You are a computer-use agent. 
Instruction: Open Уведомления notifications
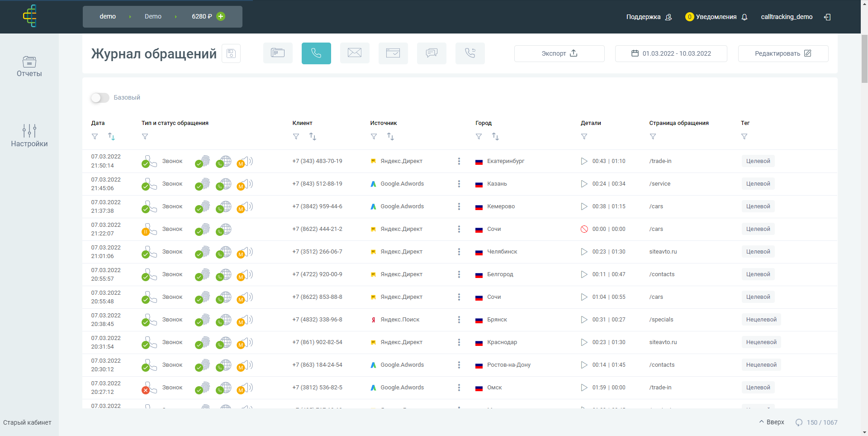(x=716, y=17)
